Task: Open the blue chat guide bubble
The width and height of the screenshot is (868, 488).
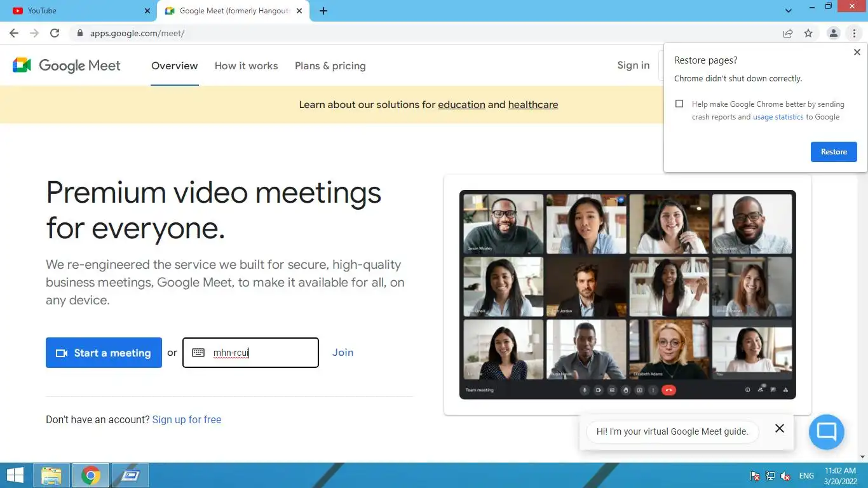Action: [x=827, y=432]
